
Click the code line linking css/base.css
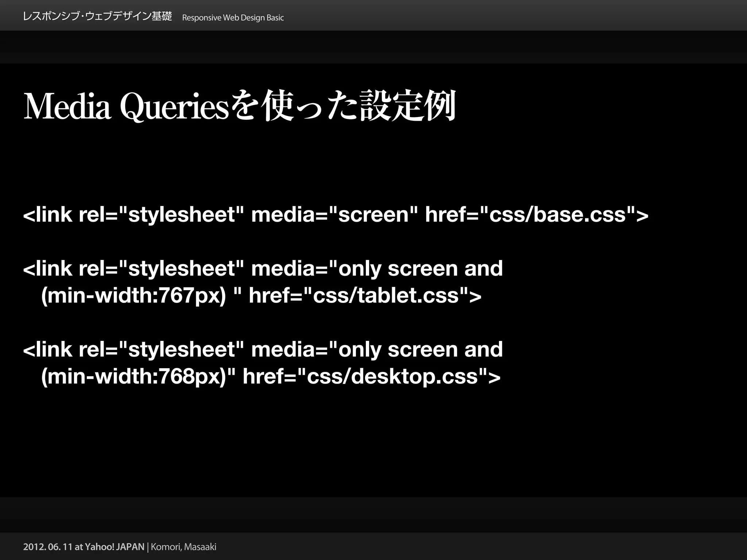pyautogui.click(x=336, y=214)
